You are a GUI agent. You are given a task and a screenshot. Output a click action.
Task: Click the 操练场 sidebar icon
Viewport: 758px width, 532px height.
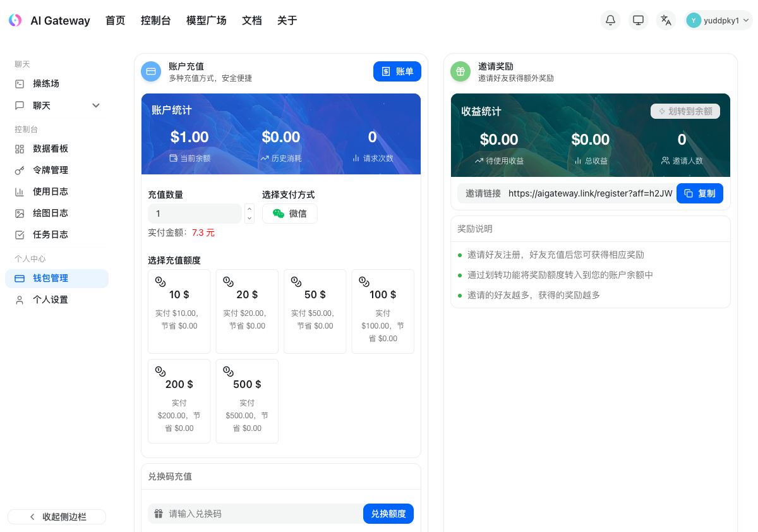pos(20,83)
